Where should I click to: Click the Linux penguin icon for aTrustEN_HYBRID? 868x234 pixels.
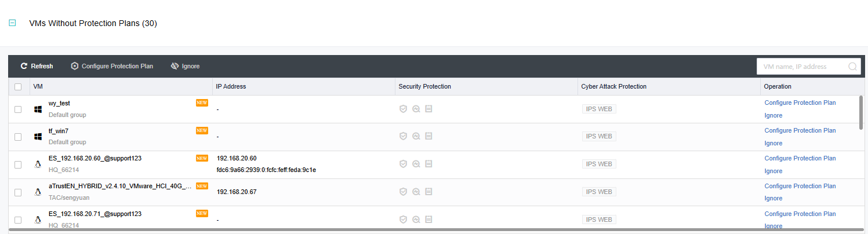click(38, 192)
